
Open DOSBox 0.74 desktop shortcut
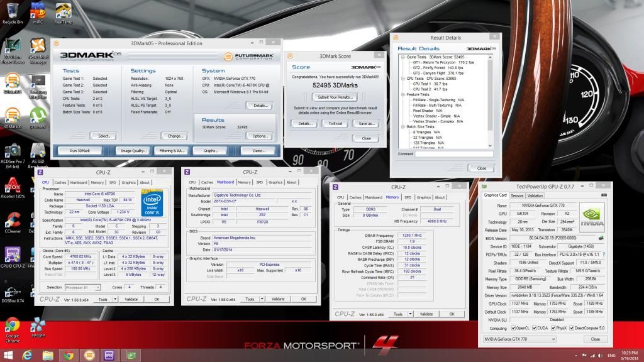[x=13, y=293]
